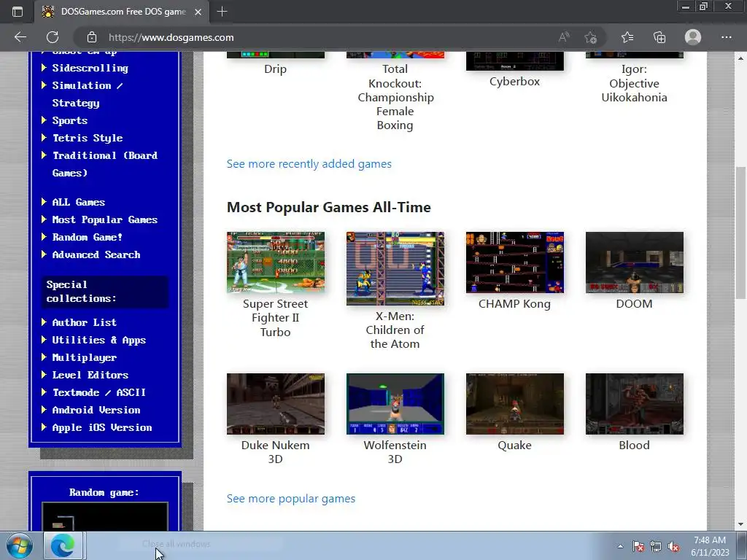Open Super Street Fighter II Turbo thumbnail

click(x=276, y=262)
